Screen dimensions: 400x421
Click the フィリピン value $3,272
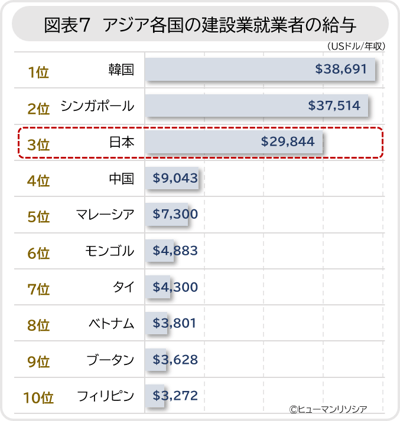click(175, 396)
